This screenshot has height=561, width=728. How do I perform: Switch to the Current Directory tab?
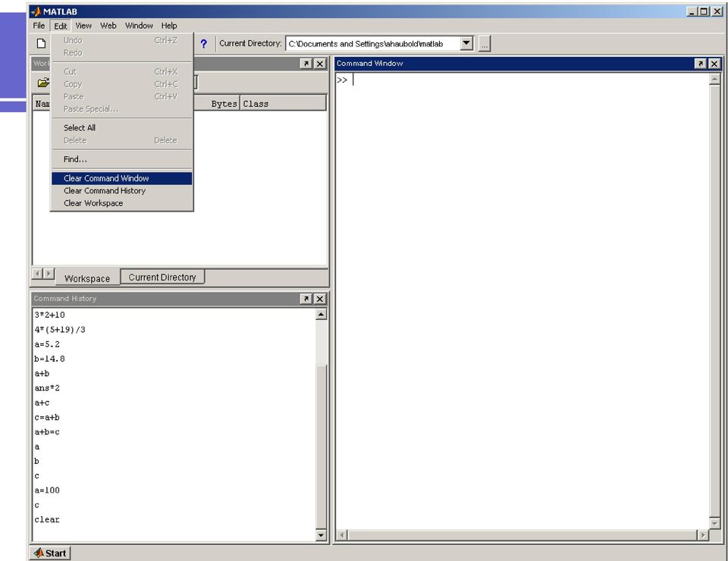162,277
